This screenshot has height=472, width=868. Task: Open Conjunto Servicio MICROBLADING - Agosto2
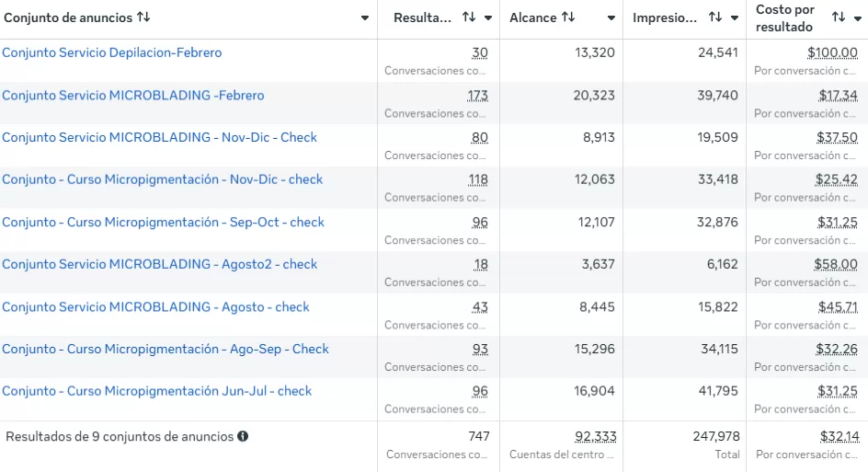tap(159, 264)
